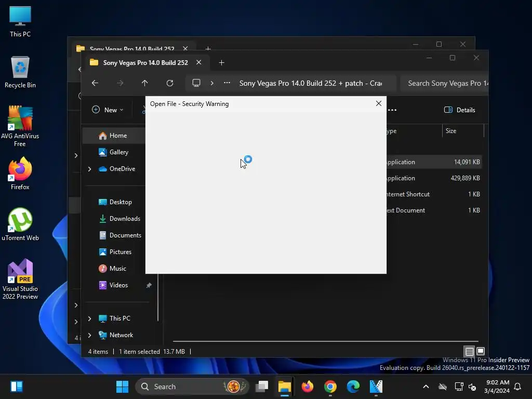The height and width of the screenshot is (399, 532).
Task: Open the last app icon on taskbar
Action: 376,387
